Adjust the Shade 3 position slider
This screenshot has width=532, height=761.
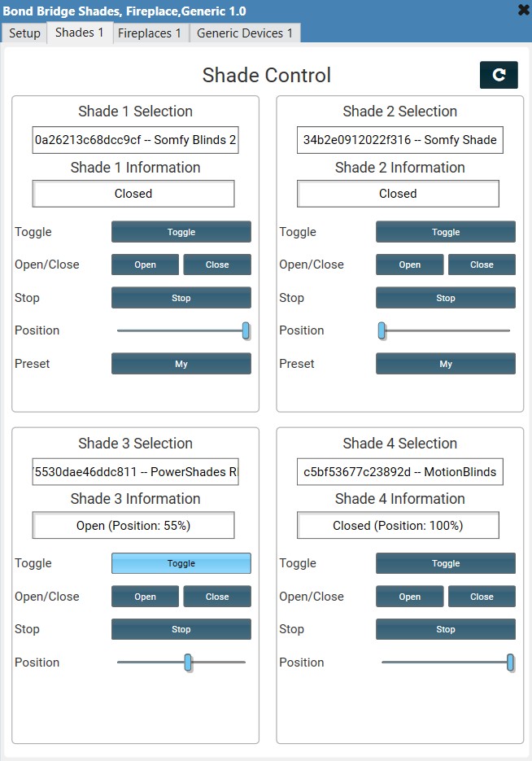pyautogui.click(x=188, y=663)
